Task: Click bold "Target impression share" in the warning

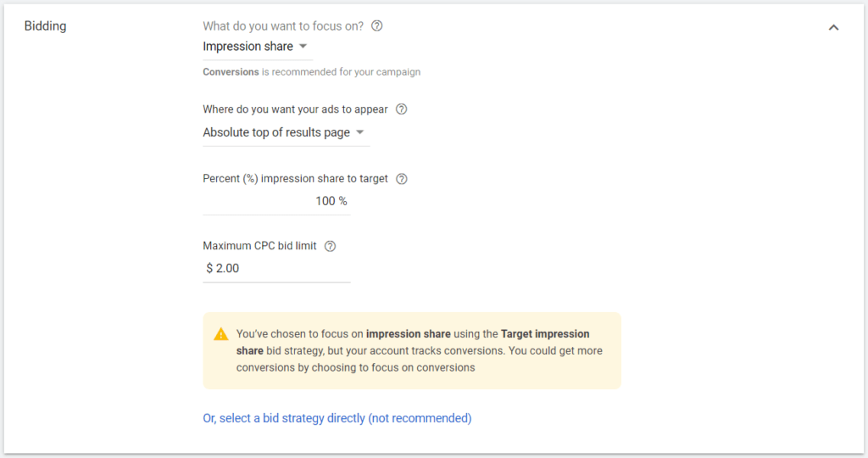Action: 545,334
